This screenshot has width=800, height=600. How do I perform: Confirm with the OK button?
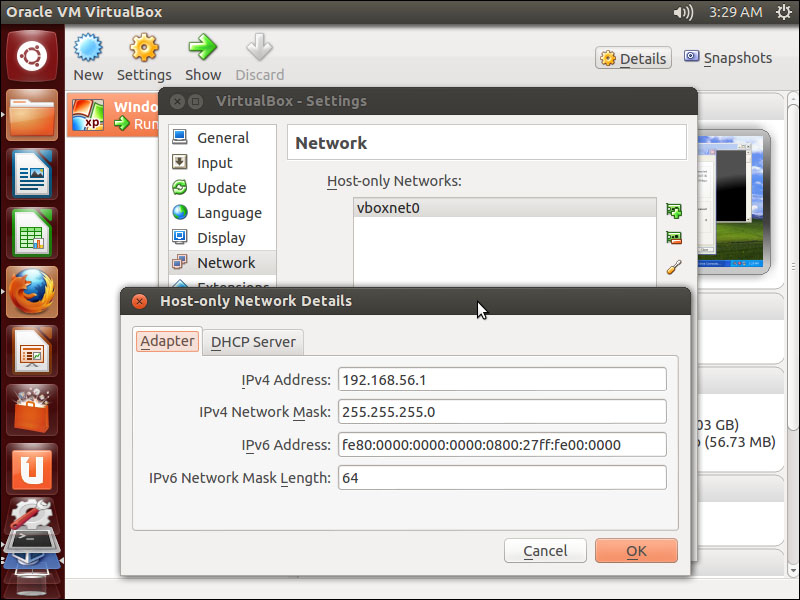(x=636, y=551)
